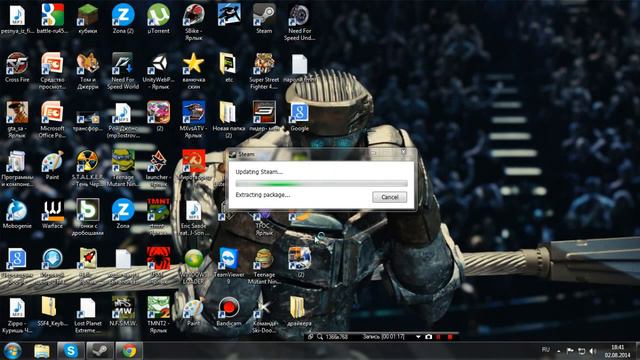Select the Windows Loader globe icon

pyautogui.click(x=193, y=266)
